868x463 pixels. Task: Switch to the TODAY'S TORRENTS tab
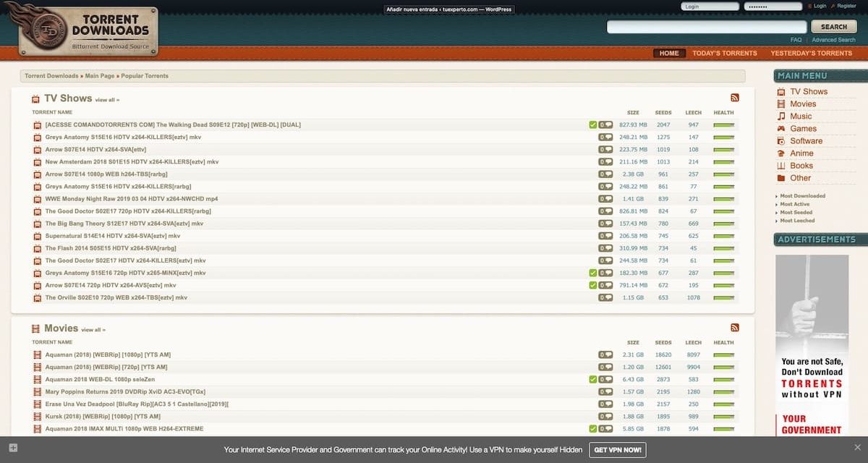[x=725, y=53]
